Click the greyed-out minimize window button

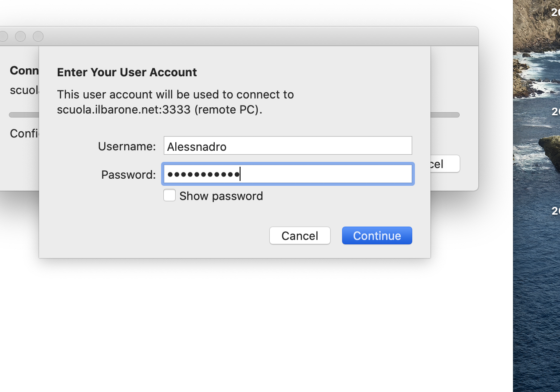[20, 36]
